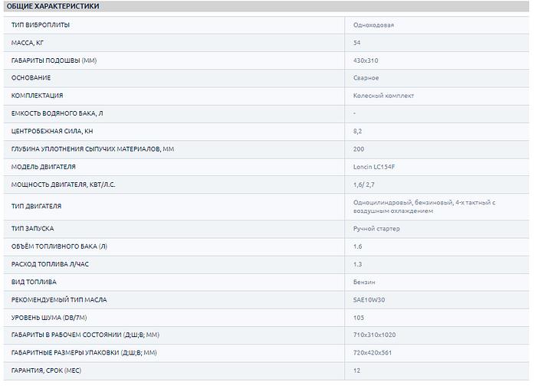Viewport: 535px width, 392px height.
Task: Click the ГЛУБИНА УПЛОТНЕНИЯ СЫПУЧИХ МАТЕРИАЛОВ label
Action: 93,149
